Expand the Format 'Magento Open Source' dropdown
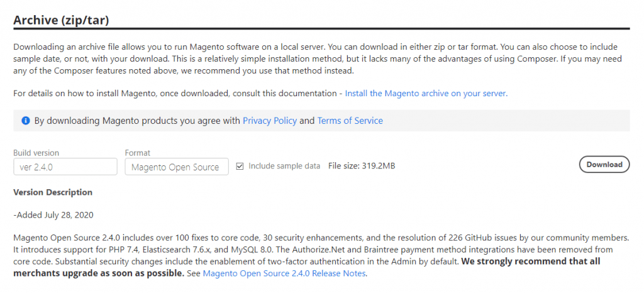The height and width of the screenshot is (293, 644). tap(177, 167)
